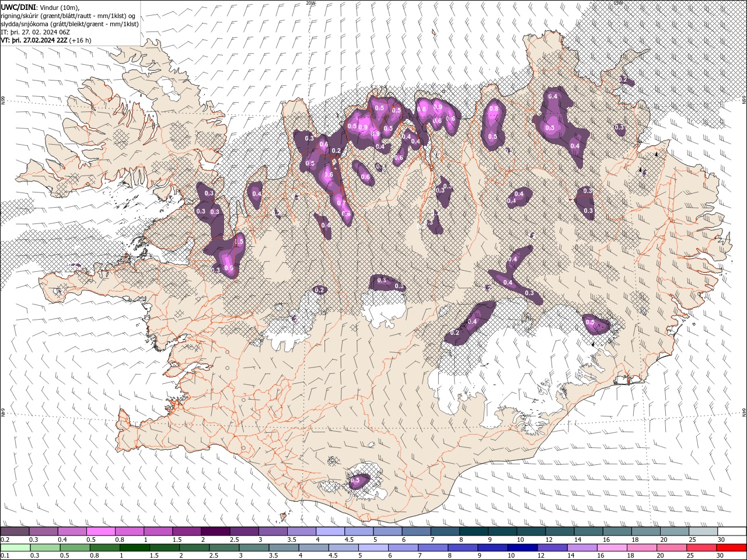Select the pale pink swatch labeled 16 in bottom legend

pyautogui.click(x=612, y=547)
